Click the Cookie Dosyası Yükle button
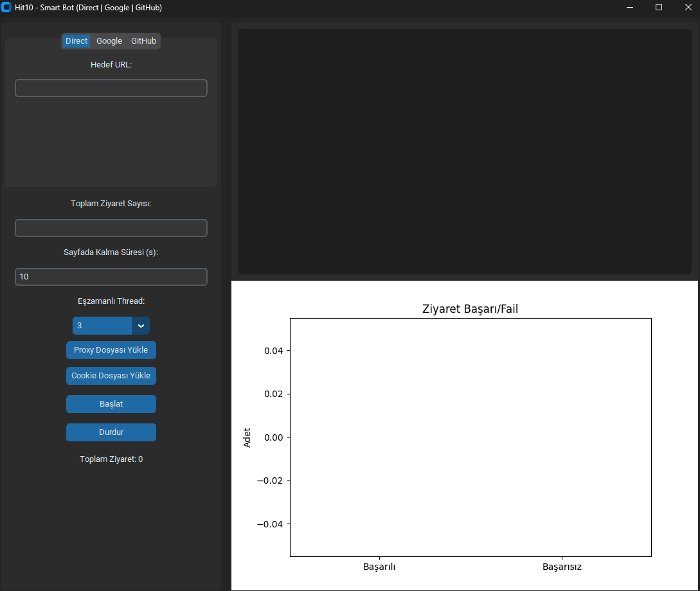Screen dimensions: 700x591 tap(111, 376)
